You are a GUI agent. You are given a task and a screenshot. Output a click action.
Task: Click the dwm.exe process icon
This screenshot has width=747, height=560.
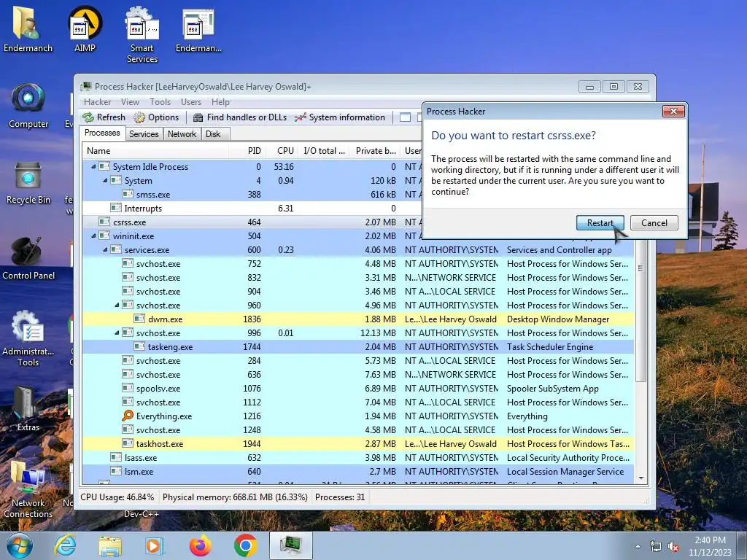tap(139, 319)
